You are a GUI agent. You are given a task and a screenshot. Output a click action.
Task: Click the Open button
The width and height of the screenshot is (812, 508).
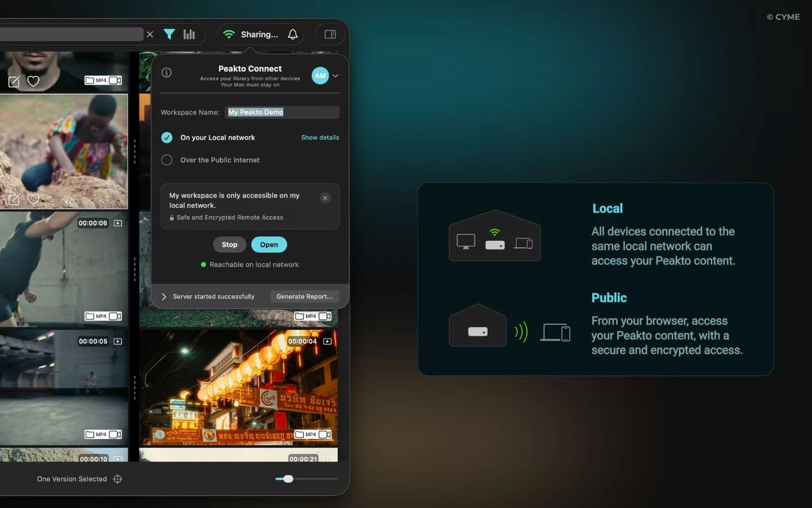pos(269,245)
